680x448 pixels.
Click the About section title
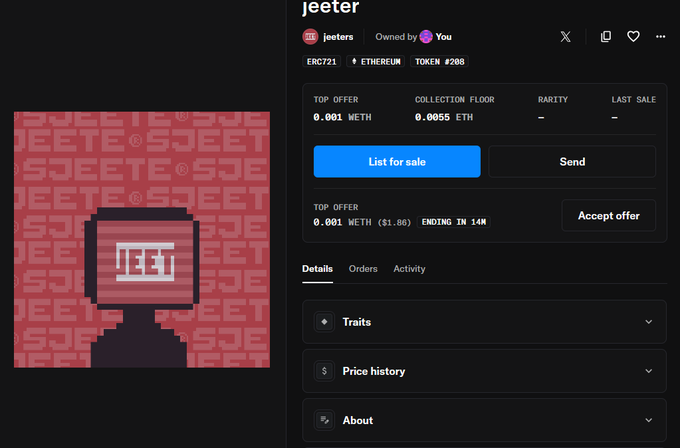[x=358, y=420]
